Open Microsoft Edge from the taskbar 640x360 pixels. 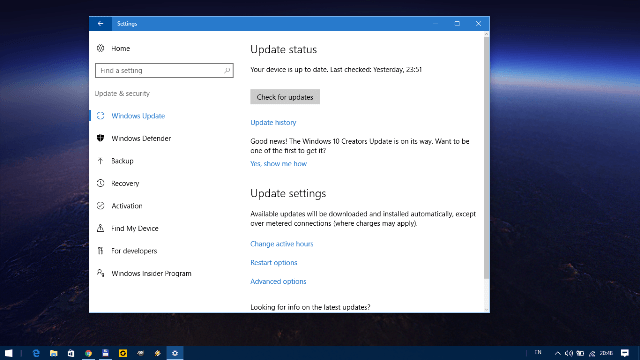click(36, 353)
